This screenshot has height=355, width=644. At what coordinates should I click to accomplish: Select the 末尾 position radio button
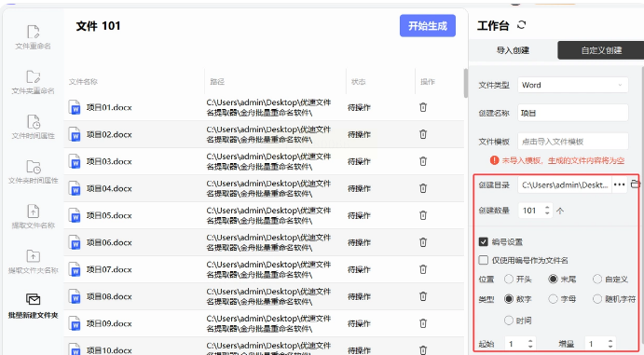tap(554, 280)
